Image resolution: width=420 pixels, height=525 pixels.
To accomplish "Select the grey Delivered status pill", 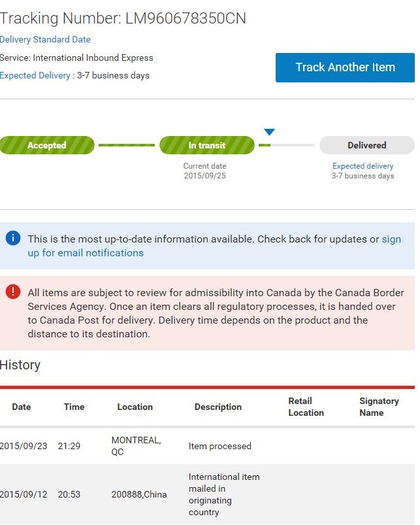I will tap(367, 145).
